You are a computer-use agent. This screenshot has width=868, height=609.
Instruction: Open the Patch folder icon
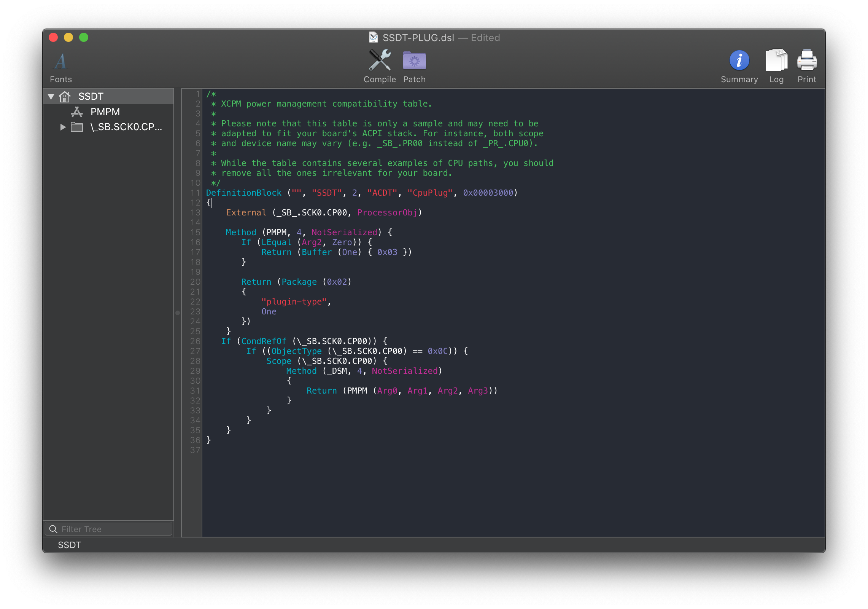[414, 61]
